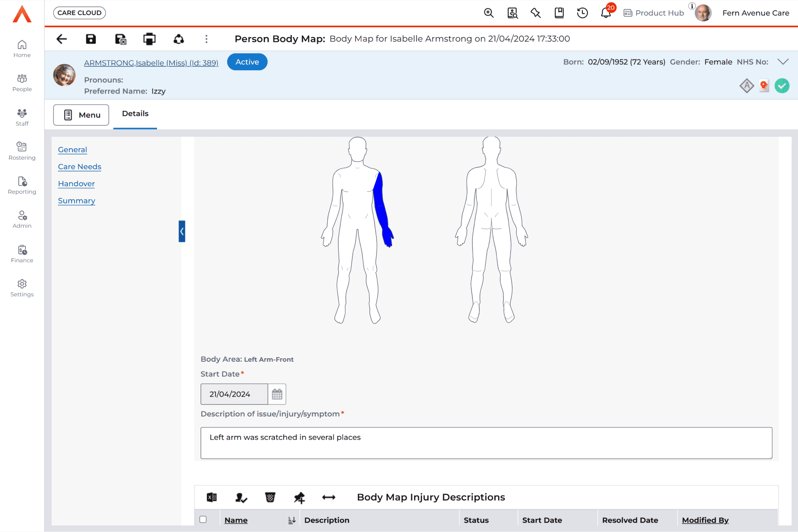Open the Start Date calendar picker

point(277,394)
